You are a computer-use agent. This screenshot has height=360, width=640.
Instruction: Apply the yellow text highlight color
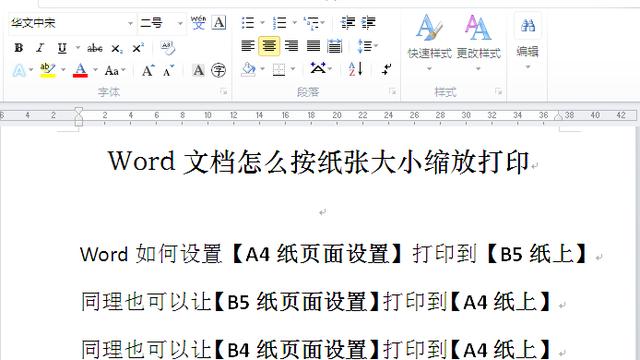(x=47, y=70)
